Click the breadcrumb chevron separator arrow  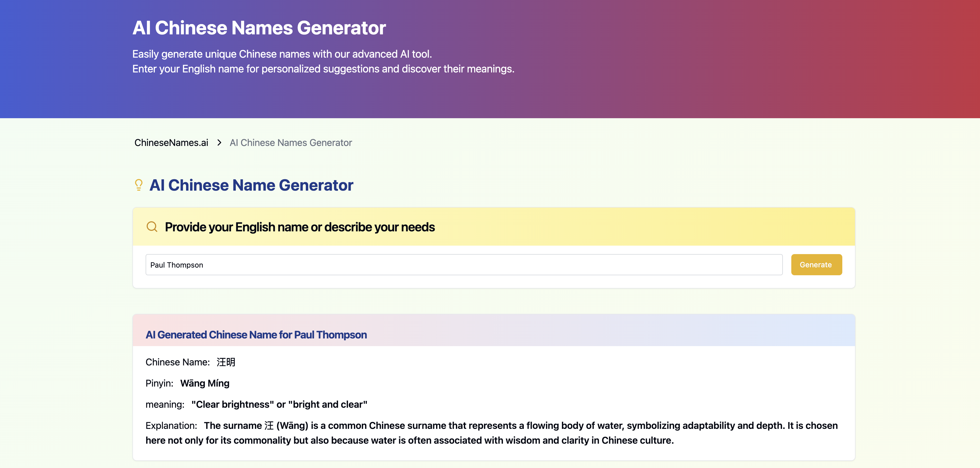point(219,143)
